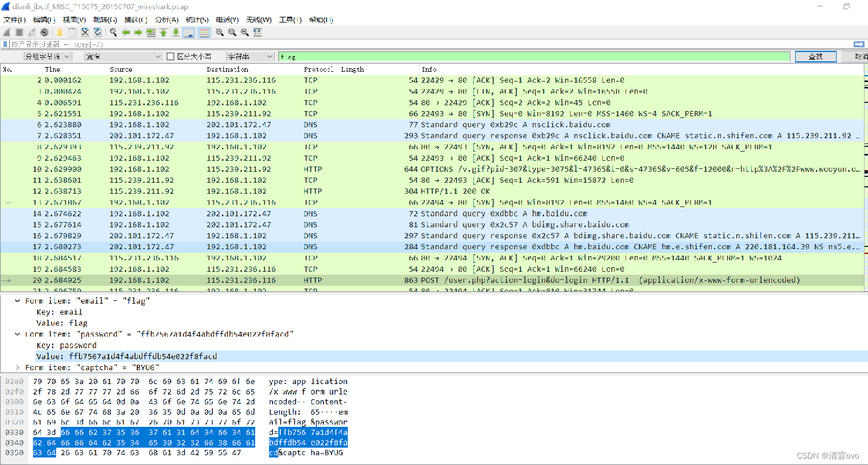The image size is (868, 465).
Task: Close this capture file icon
Action: [x=84, y=32]
